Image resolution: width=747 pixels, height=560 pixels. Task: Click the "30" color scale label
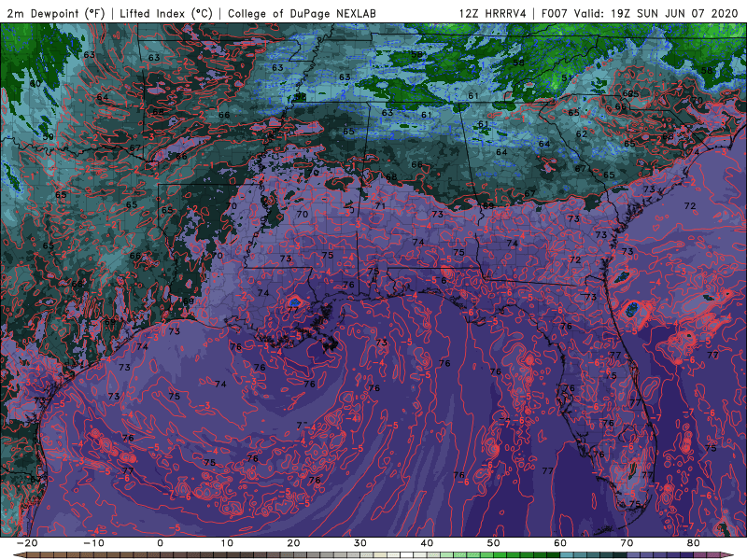[x=360, y=543]
